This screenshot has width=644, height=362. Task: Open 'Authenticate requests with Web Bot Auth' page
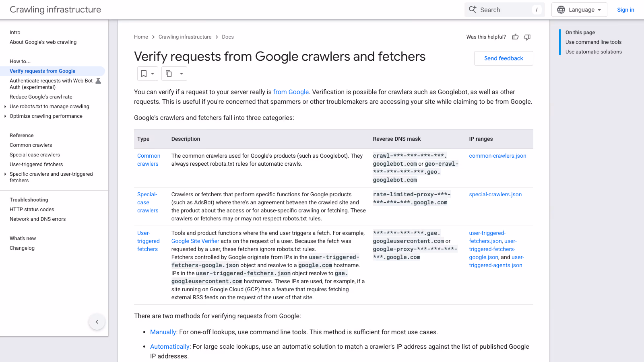(51, 84)
